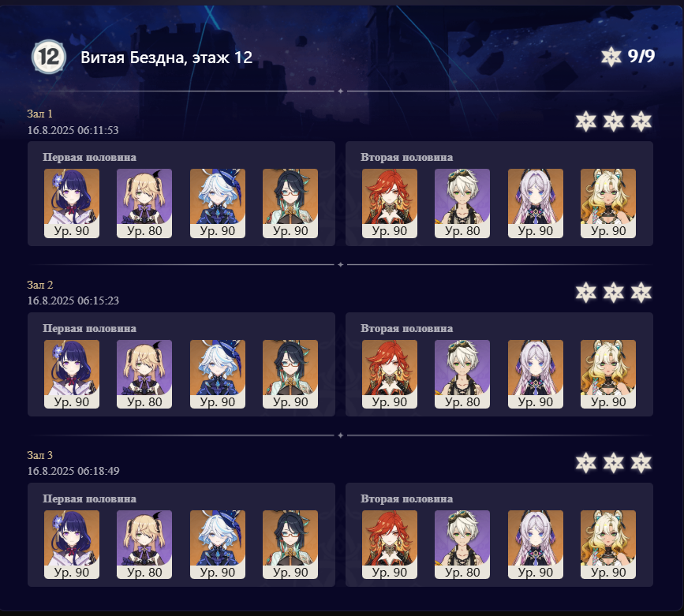This screenshot has height=616, width=684.
Task: Select lavender-haired character in Зал 2 second half
Action: pos(536,375)
